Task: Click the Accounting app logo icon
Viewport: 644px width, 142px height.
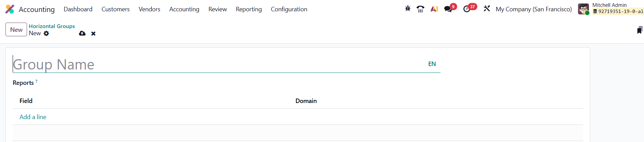Action: (10, 9)
